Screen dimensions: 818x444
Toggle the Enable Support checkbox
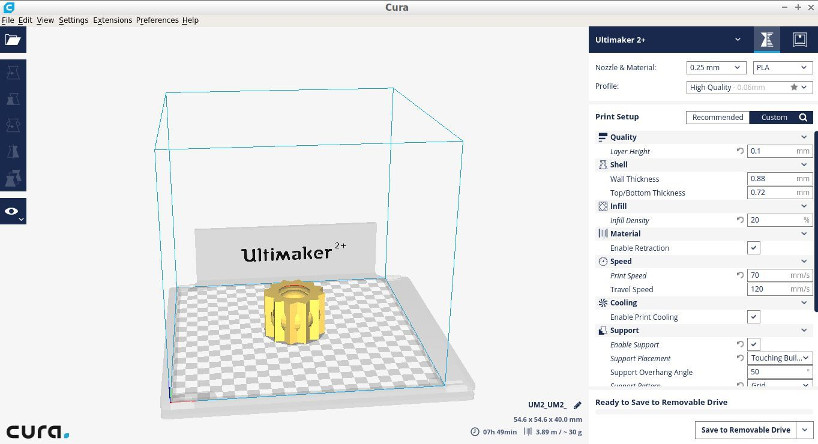click(x=754, y=344)
